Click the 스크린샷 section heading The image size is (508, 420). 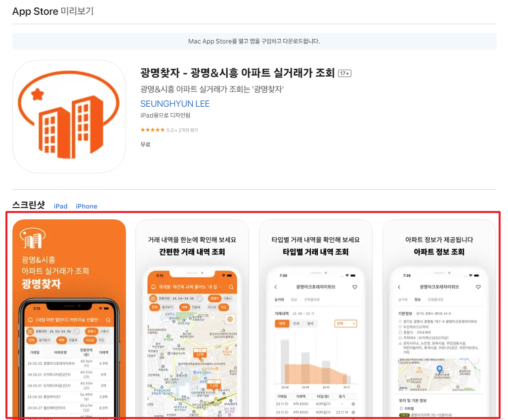[x=29, y=205]
